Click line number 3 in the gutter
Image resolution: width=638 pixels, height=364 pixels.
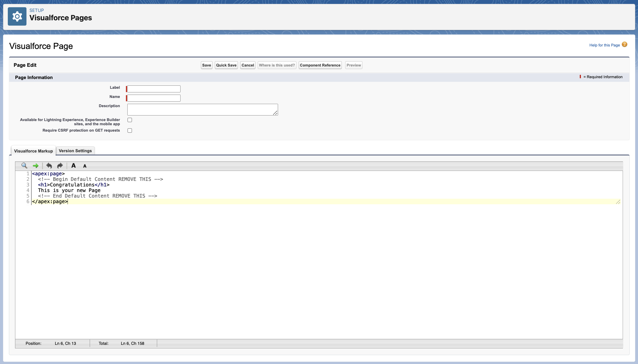28,185
